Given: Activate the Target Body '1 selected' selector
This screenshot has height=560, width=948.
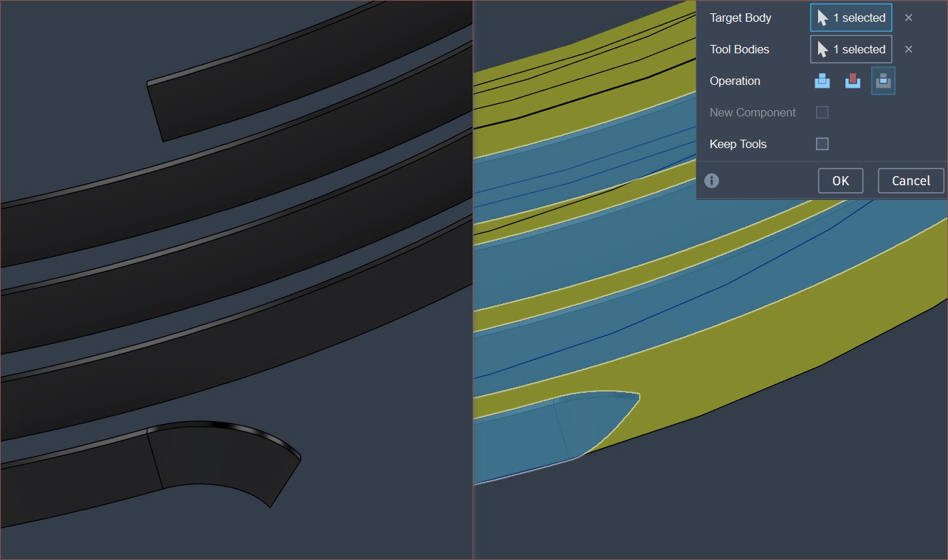Looking at the screenshot, I should 851,18.
